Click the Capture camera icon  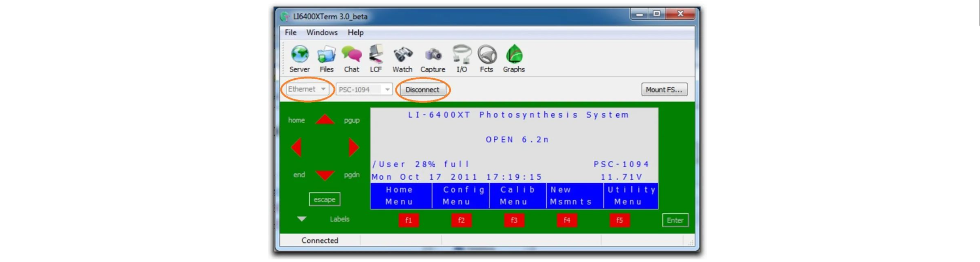pyautogui.click(x=433, y=59)
